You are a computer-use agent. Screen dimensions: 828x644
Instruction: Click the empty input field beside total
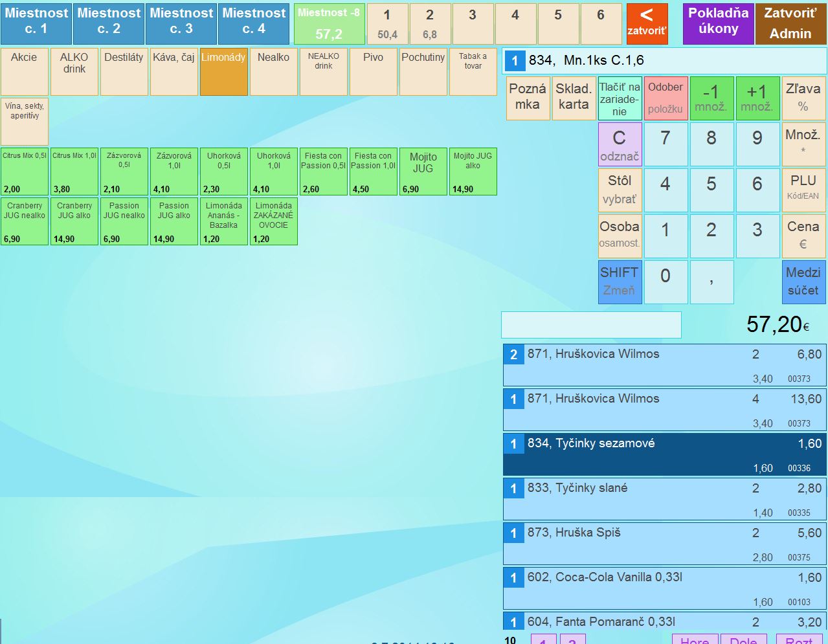point(591,325)
